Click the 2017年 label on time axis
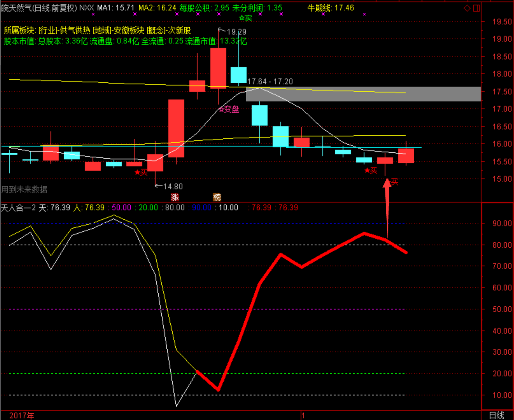The width and height of the screenshot is (514, 420). 22,415
